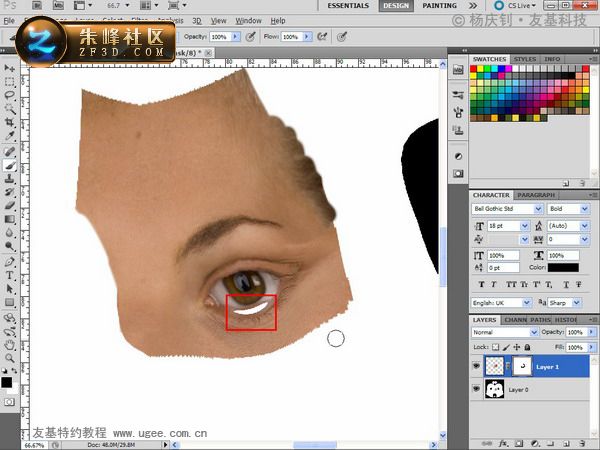Select the Lasso tool
600x450 pixels.
[10, 95]
